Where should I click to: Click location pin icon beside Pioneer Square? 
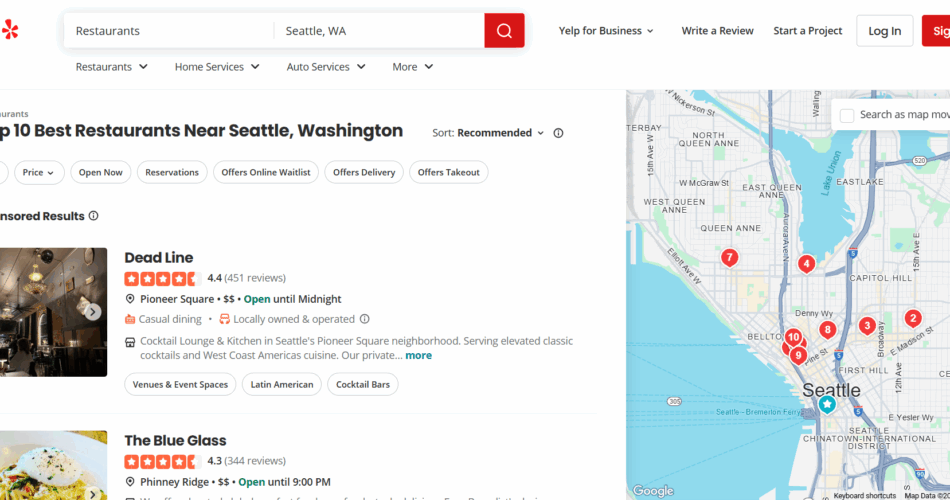130,299
